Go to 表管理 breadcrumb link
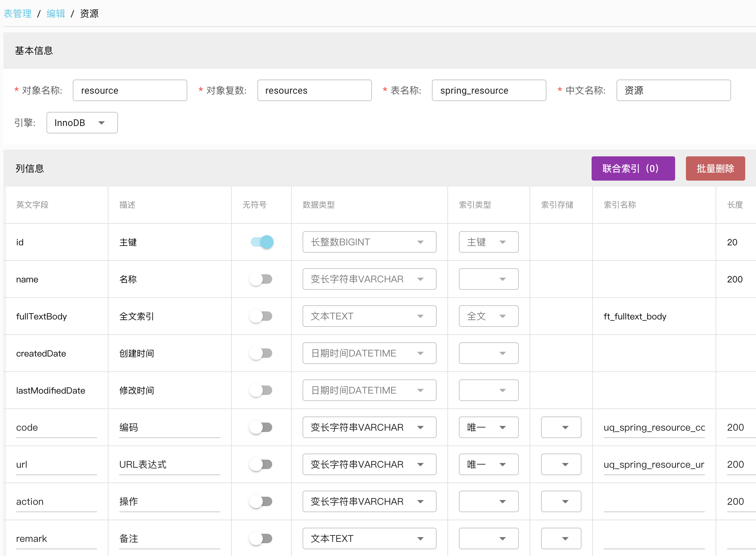This screenshot has width=756, height=556. tap(18, 13)
